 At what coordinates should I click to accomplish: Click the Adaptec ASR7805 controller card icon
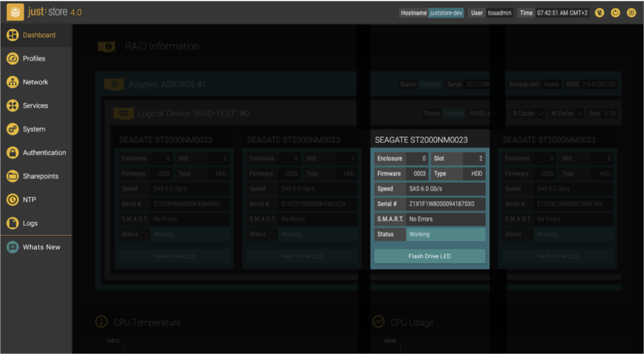click(x=114, y=85)
